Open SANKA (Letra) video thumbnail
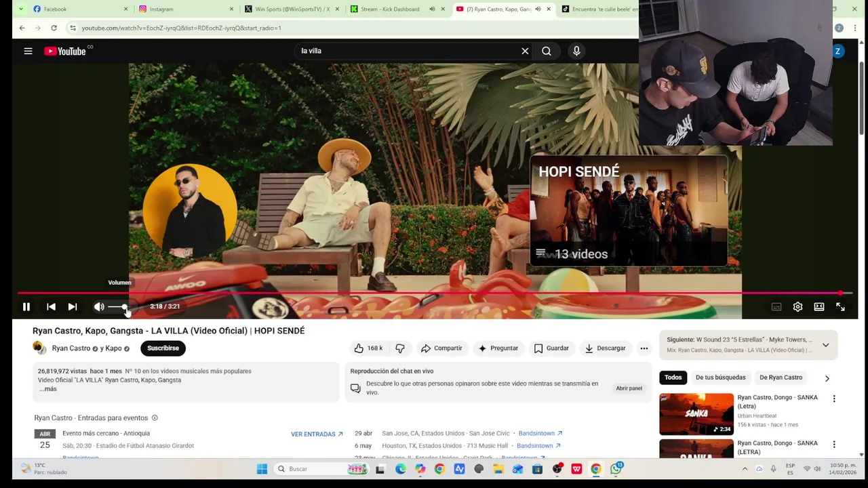Viewport: 868px width, 488px height. [696, 414]
